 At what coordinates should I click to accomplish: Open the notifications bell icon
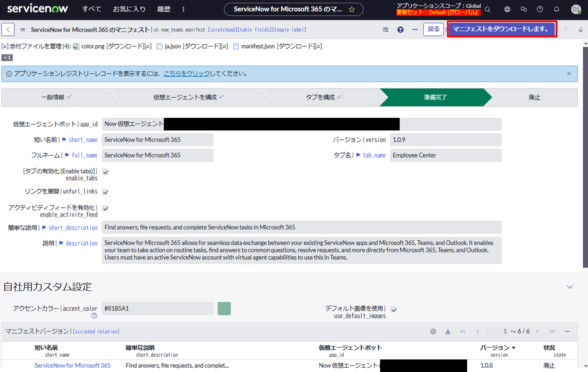pyautogui.click(x=556, y=9)
